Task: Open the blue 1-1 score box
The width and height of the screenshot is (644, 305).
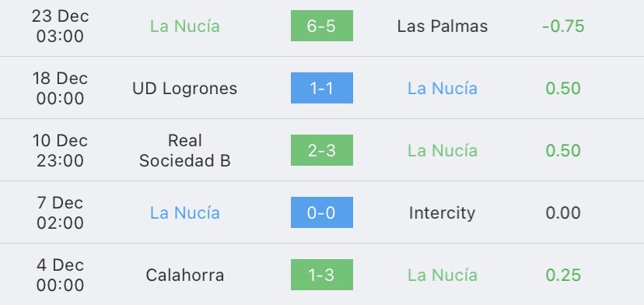Action: pyautogui.click(x=321, y=88)
